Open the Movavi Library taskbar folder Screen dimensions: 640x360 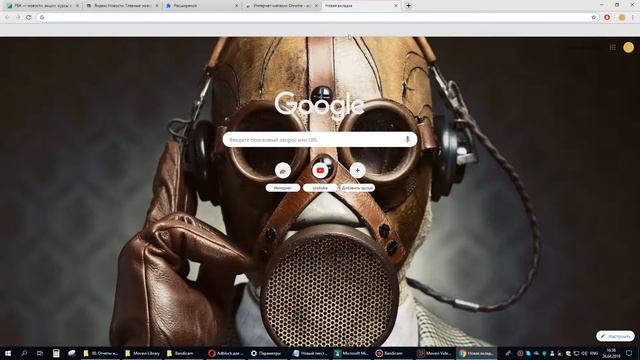click(x=142, y=353)
